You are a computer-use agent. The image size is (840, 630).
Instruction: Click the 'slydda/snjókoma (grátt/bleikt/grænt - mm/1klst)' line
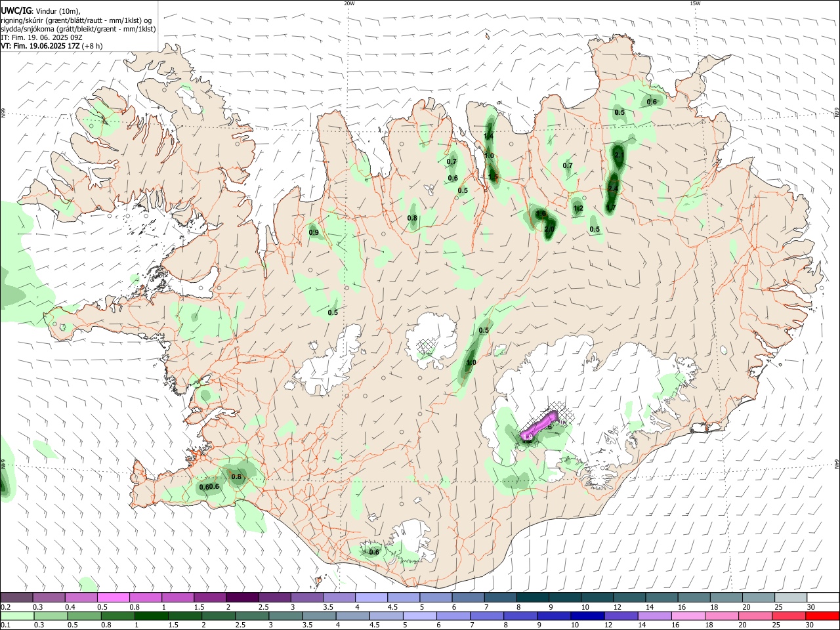(78, 29)
